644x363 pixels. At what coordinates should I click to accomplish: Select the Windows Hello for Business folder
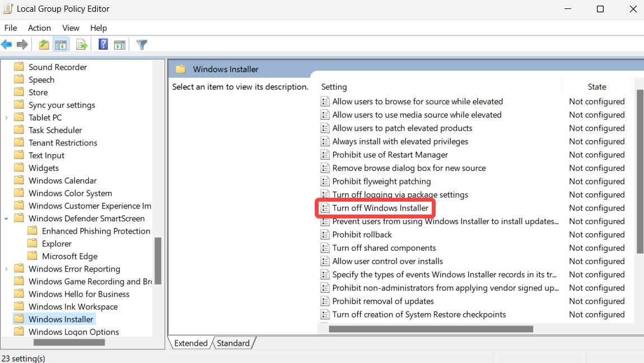(x=78, y=294)
